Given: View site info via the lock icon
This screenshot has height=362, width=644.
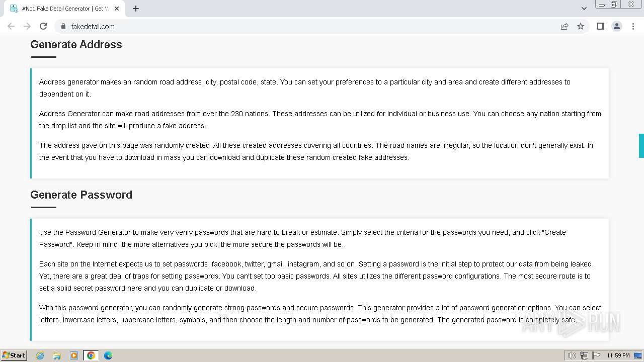Looking at the screenshot, I should [63, 26].
